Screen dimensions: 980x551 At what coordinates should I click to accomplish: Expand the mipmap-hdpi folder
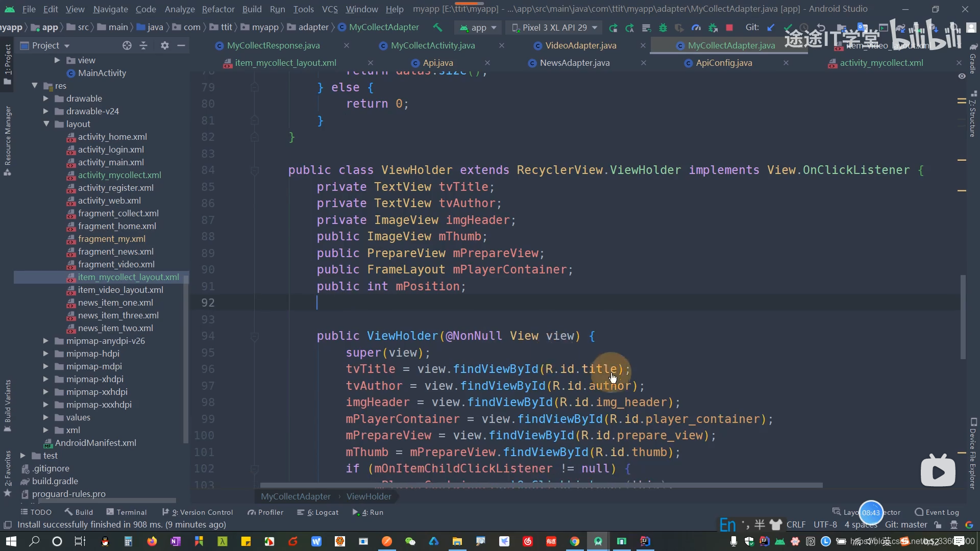(x=46, y=354)
